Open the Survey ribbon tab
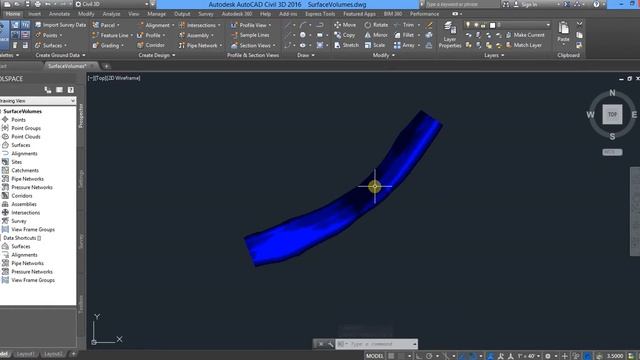Image resolution: width=640 pixels, height=360 pixels. 206,14
